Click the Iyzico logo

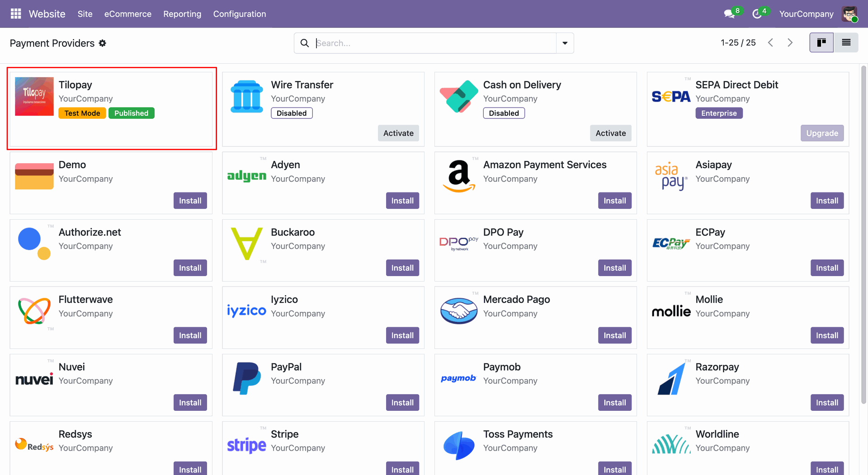pos(247,310)
